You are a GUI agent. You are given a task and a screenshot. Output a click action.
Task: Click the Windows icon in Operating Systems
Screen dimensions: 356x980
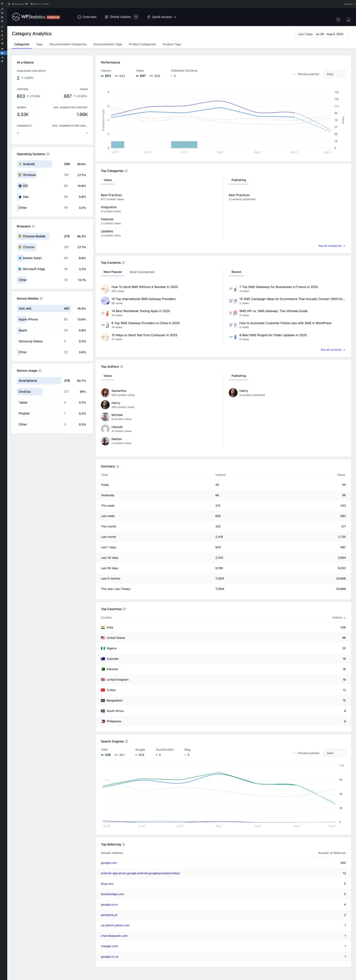[20, 175]
